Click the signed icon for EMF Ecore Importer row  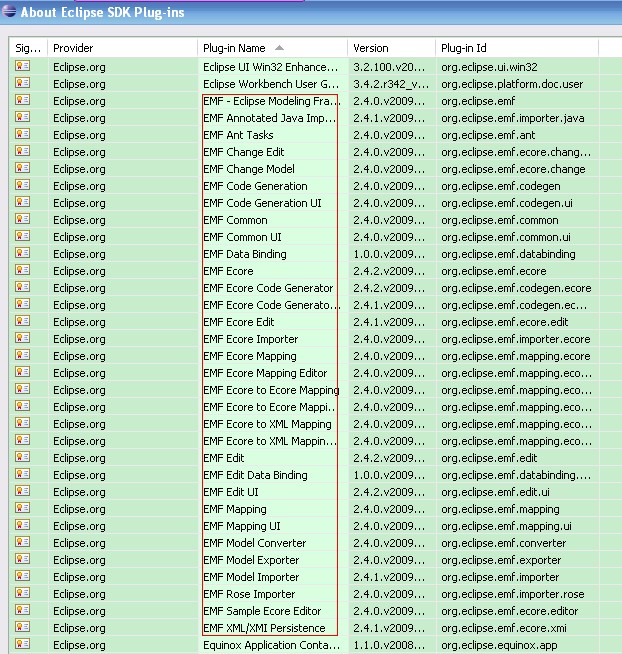23,338
